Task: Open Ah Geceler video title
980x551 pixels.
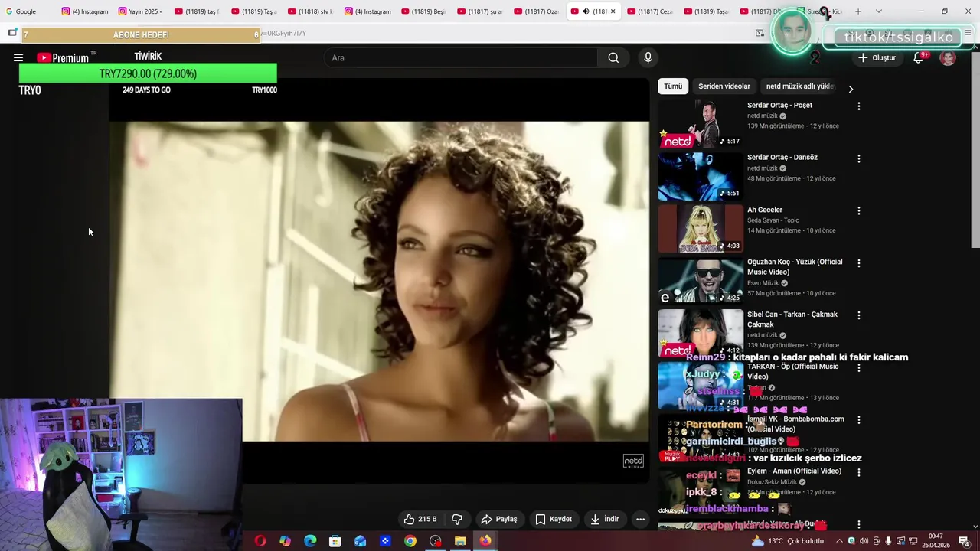Action: [x=765, y=210]
